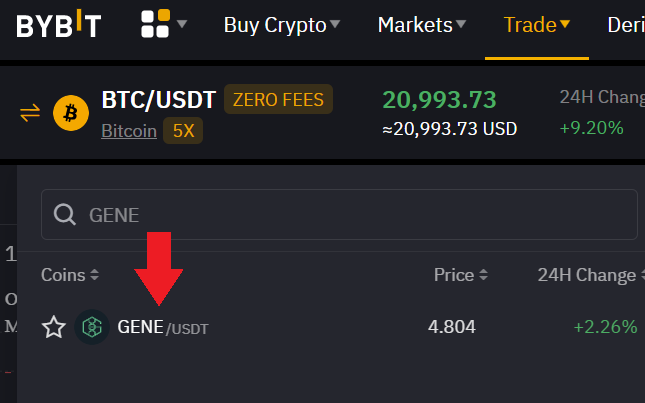
Task: Favorite GENE/USDT with the star
Action: coord(53,327)
